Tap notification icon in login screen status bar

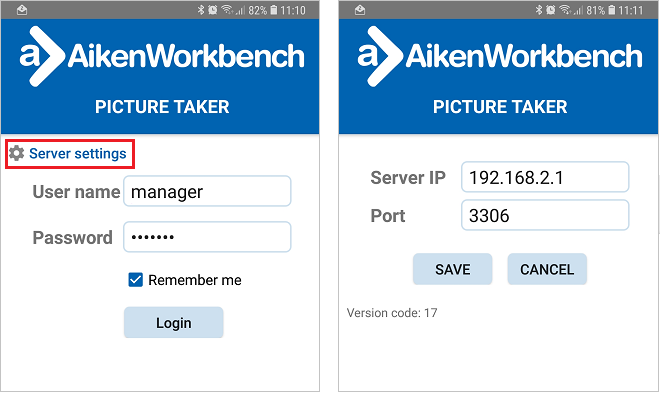(22, 10)
